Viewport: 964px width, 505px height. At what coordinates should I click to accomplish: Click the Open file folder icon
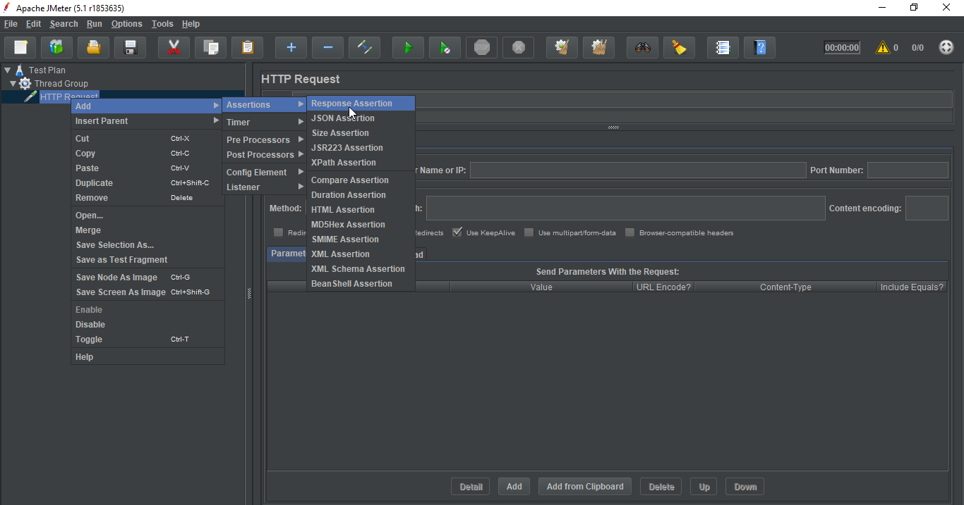pos(93,47)
